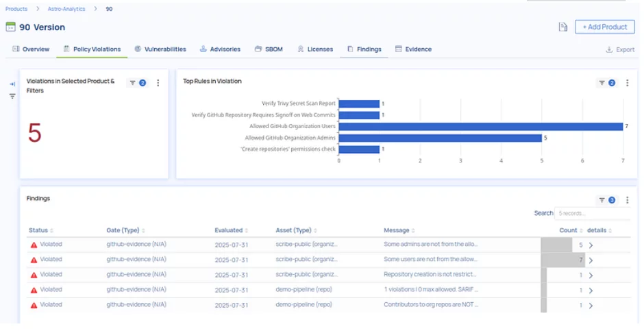Click the large violations number 5
Screen dimensions: 644x331
click(34, 133)
